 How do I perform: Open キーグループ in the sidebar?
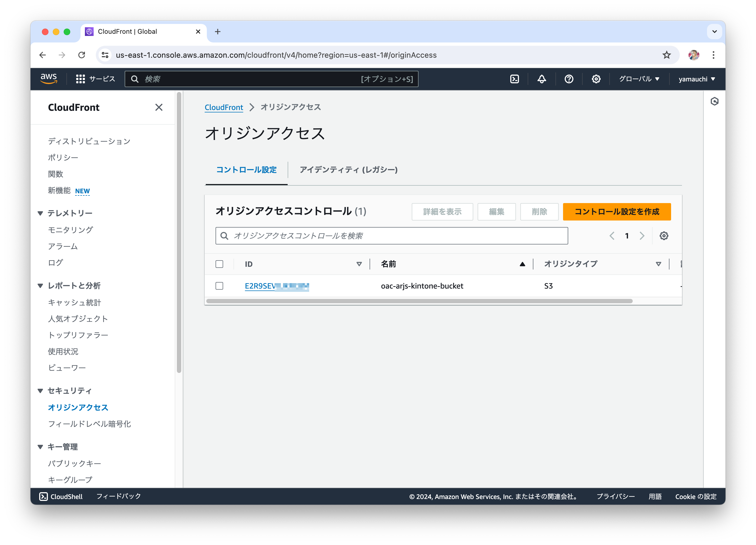click(x=70, y=480)
